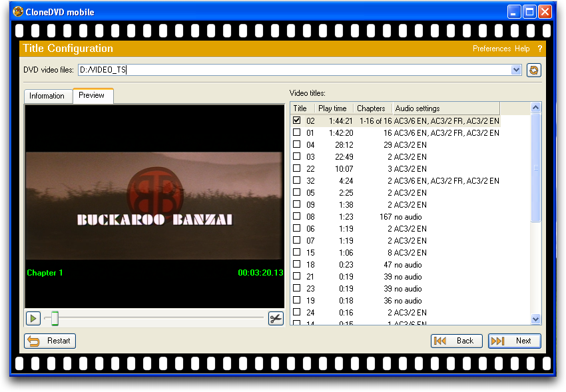Image resolution: width=566 pixels, height=392 pixels.
Task: Switch to the Information tab
Action: point(47,96)
